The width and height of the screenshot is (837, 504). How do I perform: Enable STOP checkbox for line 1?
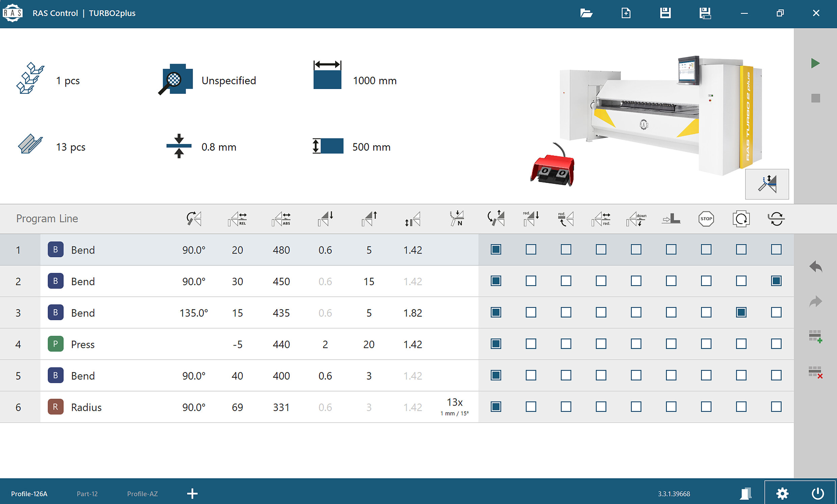point(706,249)
